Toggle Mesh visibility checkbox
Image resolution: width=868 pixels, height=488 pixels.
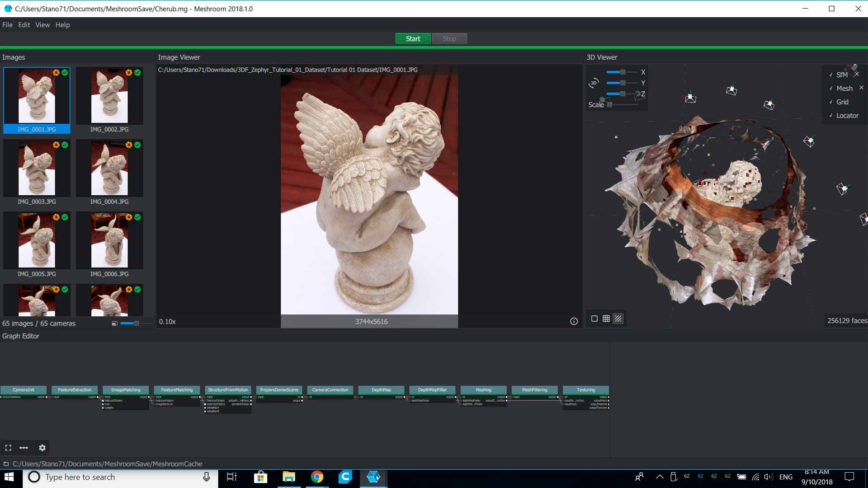[831, 89]
